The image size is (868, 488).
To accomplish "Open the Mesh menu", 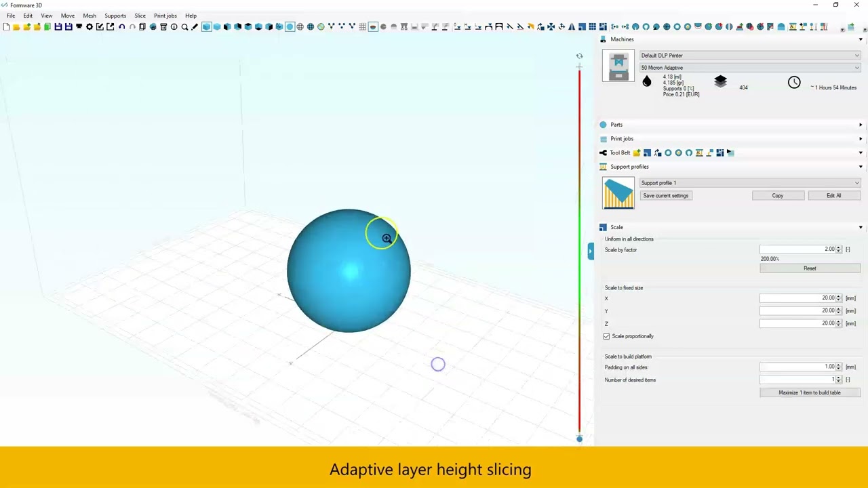I will pyautogui.click(x=90, y=16).
